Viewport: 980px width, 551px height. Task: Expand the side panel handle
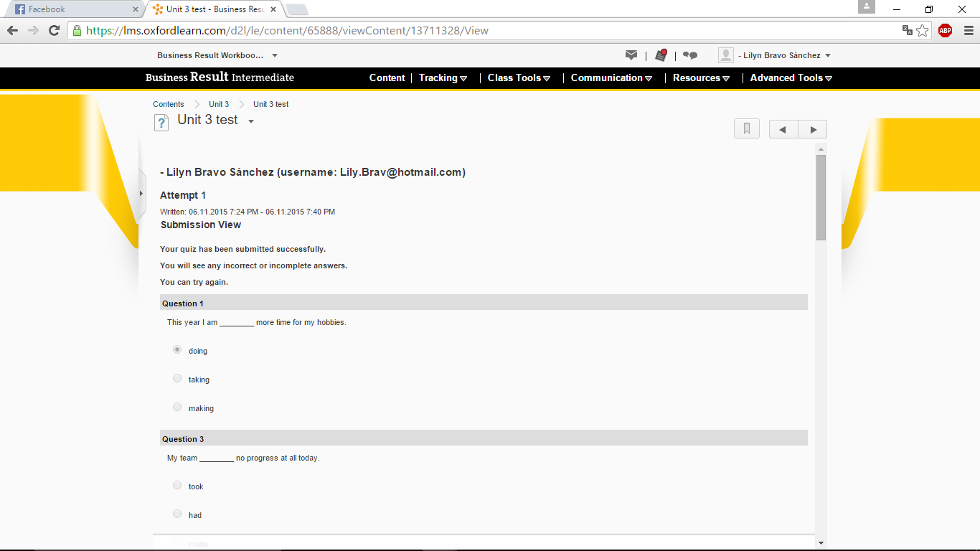141,194
